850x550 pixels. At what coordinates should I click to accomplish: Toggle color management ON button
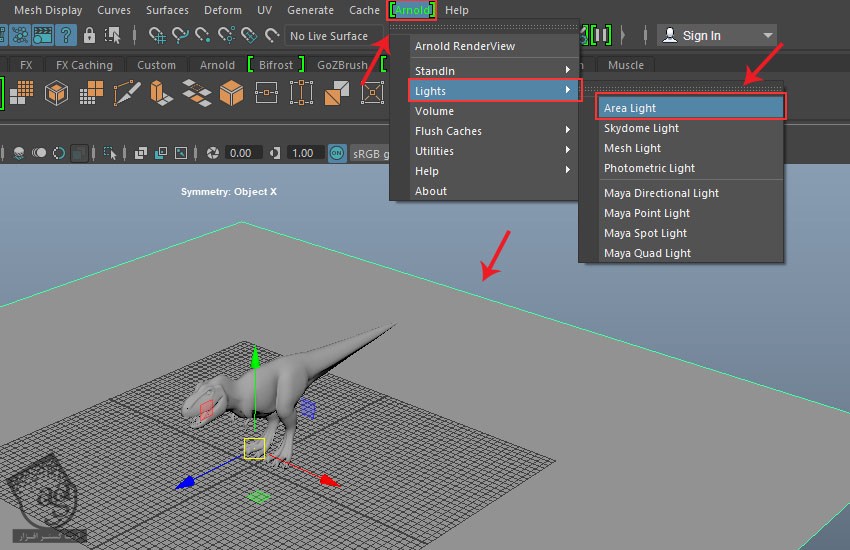pos(337,153)
